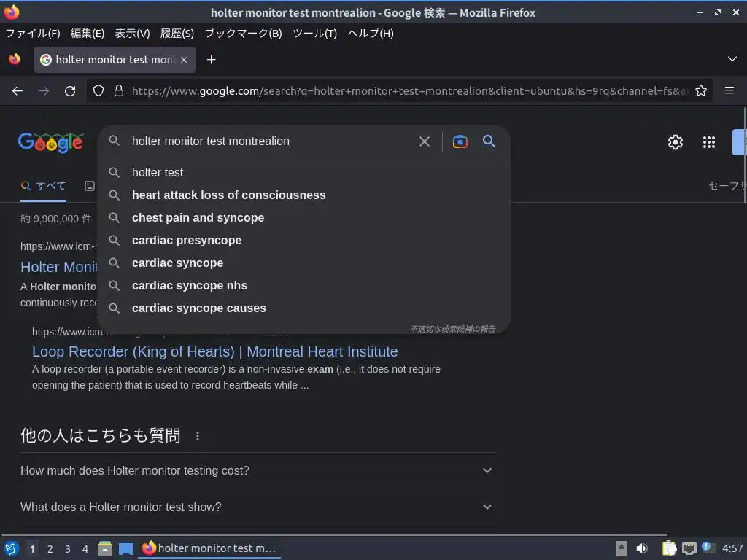The image size is (747, 560).
Task: Click 不適切な検索候補の報告 report link
Action: coord(452,329)
